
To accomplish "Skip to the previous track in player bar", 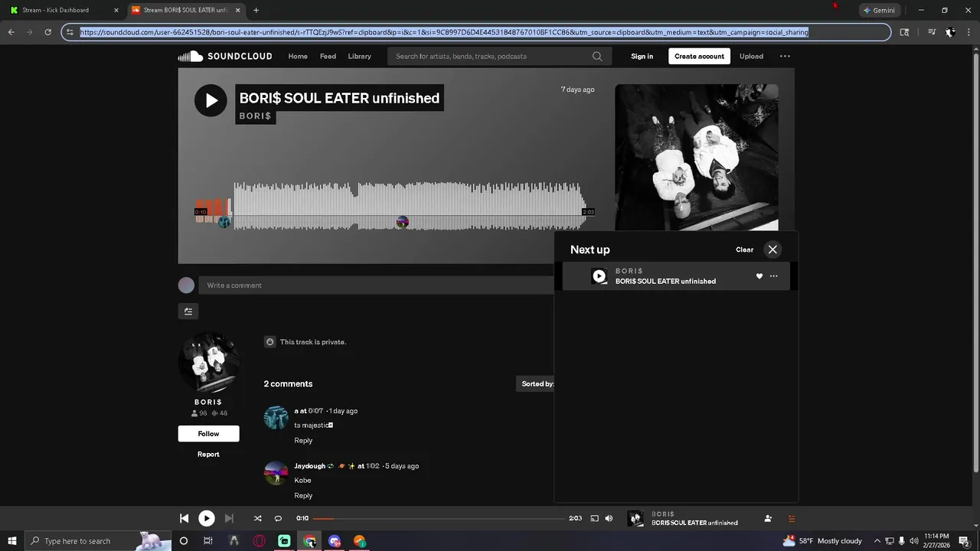I will (x=185, y=518).
